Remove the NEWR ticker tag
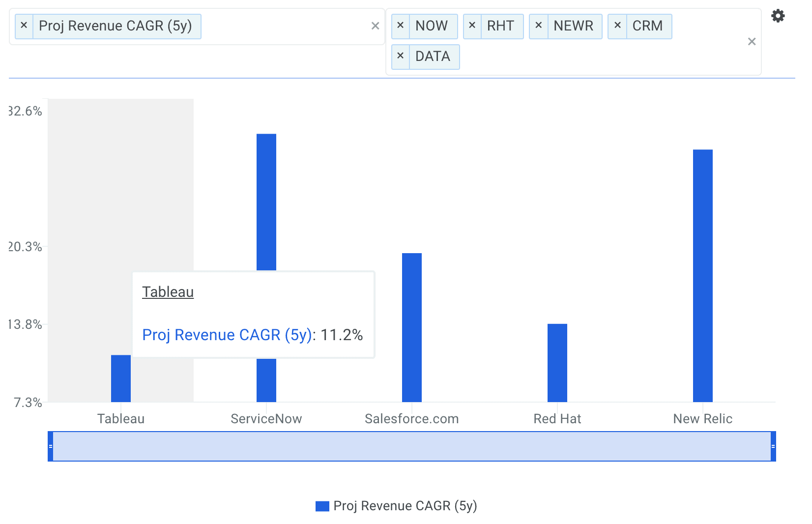 (x=538, y=26)
